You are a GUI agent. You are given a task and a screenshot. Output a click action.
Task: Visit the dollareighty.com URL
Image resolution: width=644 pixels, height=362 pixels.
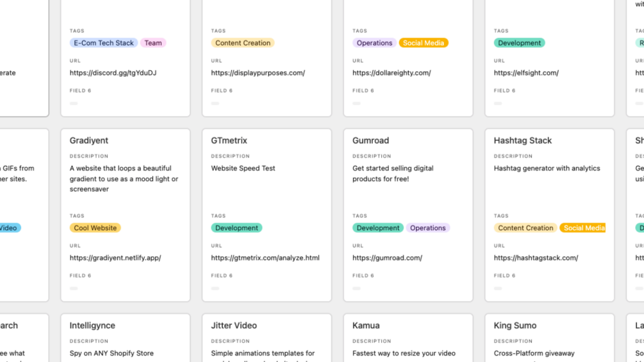click(x=392, y=73)
